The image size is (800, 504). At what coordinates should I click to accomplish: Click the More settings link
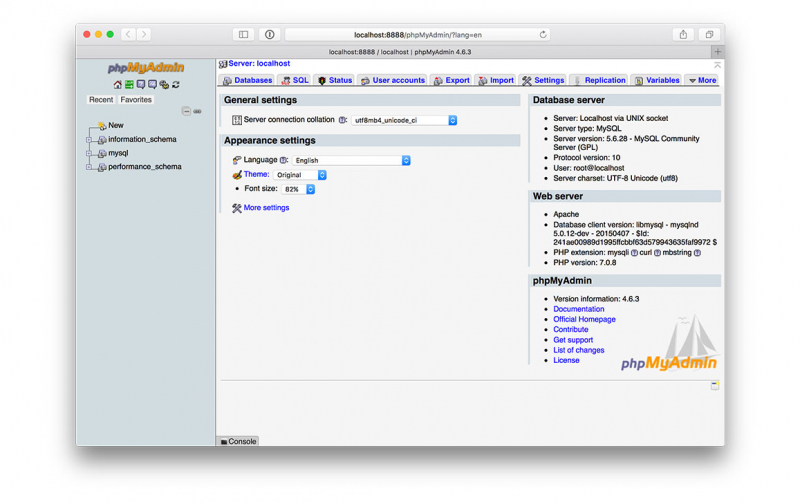266,208
